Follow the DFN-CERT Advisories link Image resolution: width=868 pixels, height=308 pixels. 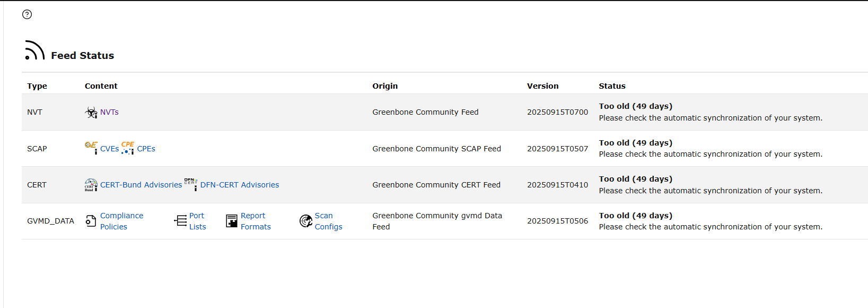coord(239,185)
